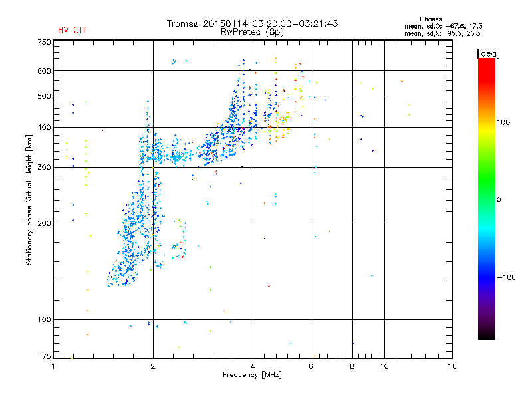
Task: Click the -100 tick label on colorbar
Action: click(507, 277)
